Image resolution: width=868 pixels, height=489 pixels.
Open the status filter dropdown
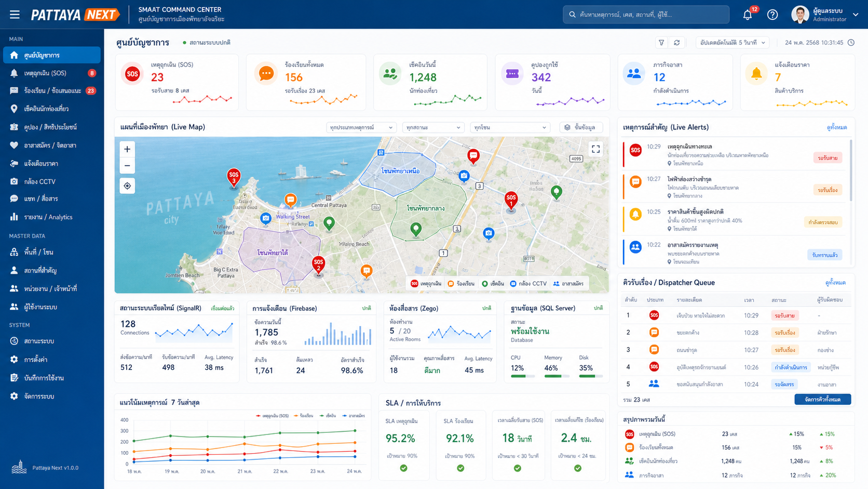point(433,127)
